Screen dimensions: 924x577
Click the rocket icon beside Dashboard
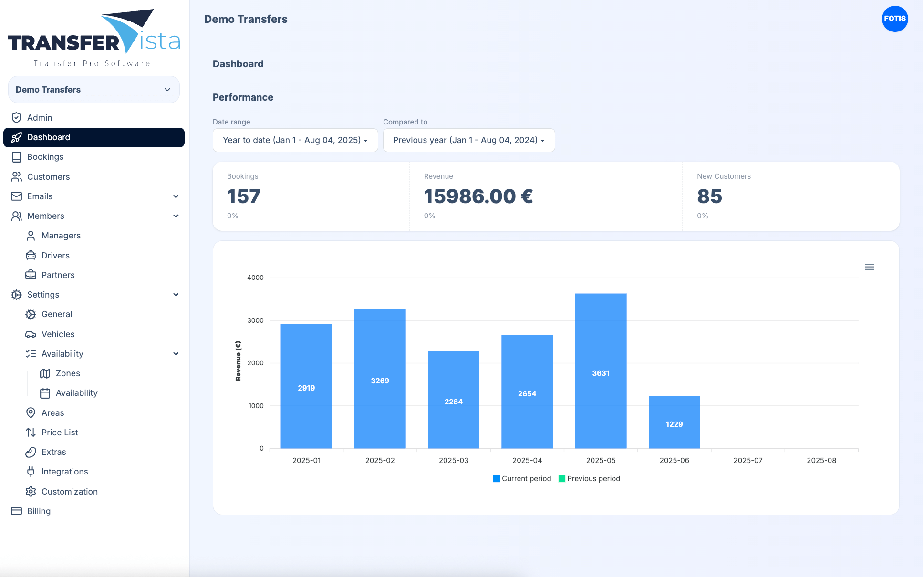pyautogui.click(x=17, y=137)
